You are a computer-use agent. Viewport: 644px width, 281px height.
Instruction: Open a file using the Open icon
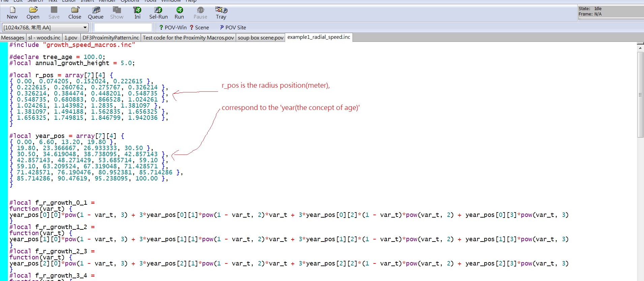pos(33,13)
